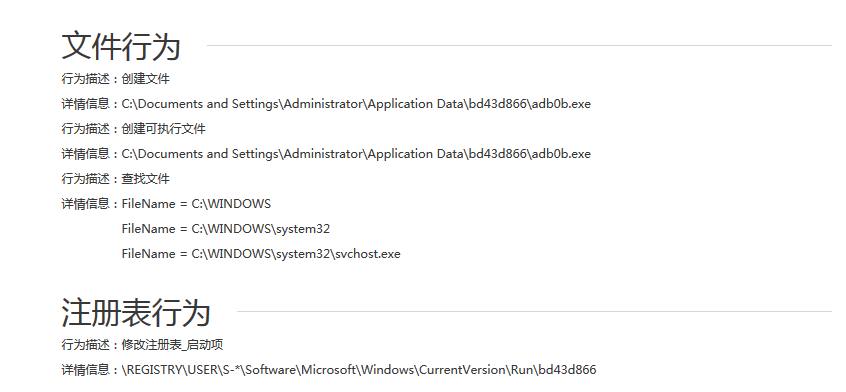The image size is (846, 392).
Task: Click the registry path ending in Run\bd43d866
Action: point(359,370)
